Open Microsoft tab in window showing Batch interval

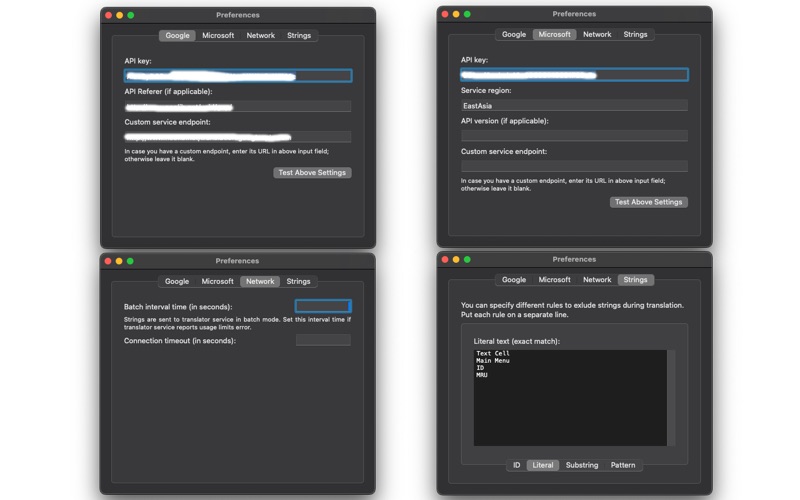tap(217, 282)
